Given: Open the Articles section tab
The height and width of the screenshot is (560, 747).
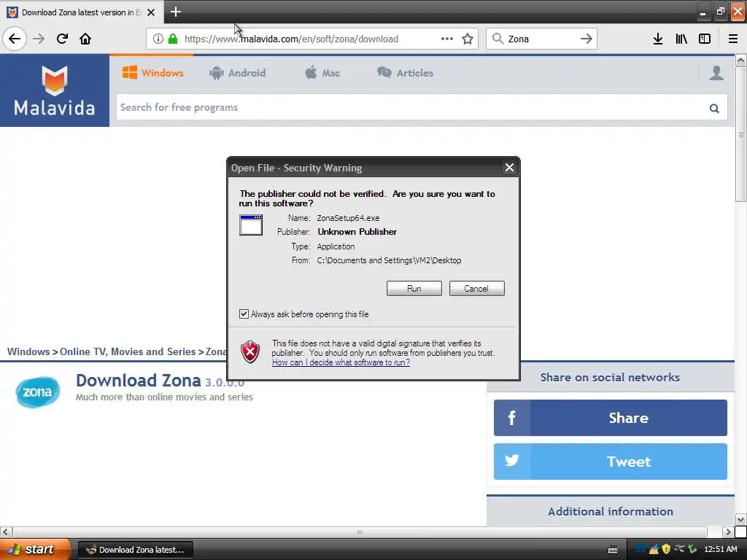Looking at the screenshot, I should tap(406, 73).
